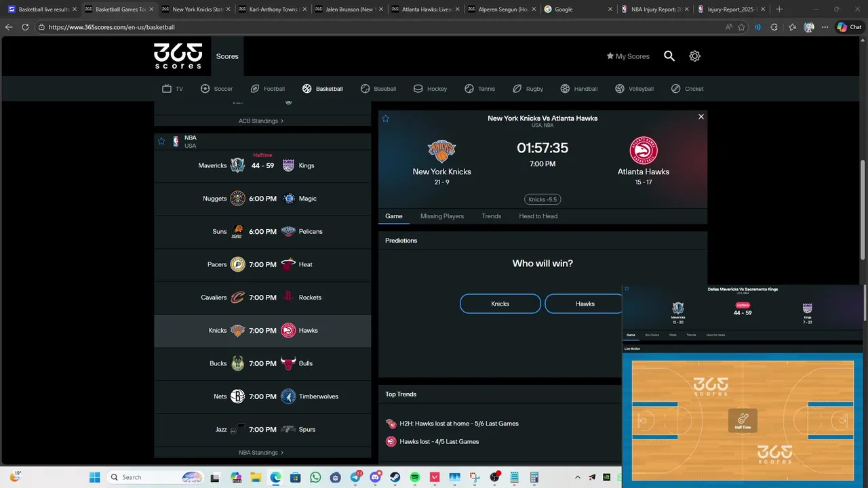The height and width of the screenshot is (488, 868).
Task: Open the settings gear in 365Scores header
Action: point(694,56)
